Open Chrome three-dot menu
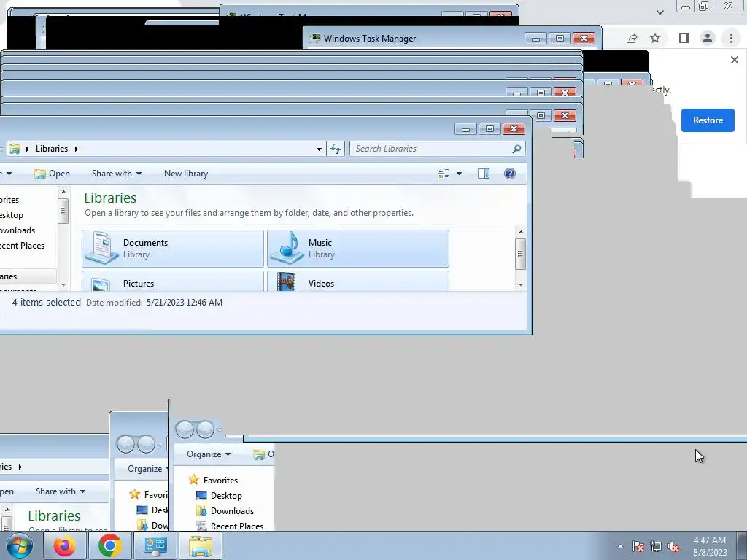The width and height of the screenshot is (747, 560). (x=731, y=38)
